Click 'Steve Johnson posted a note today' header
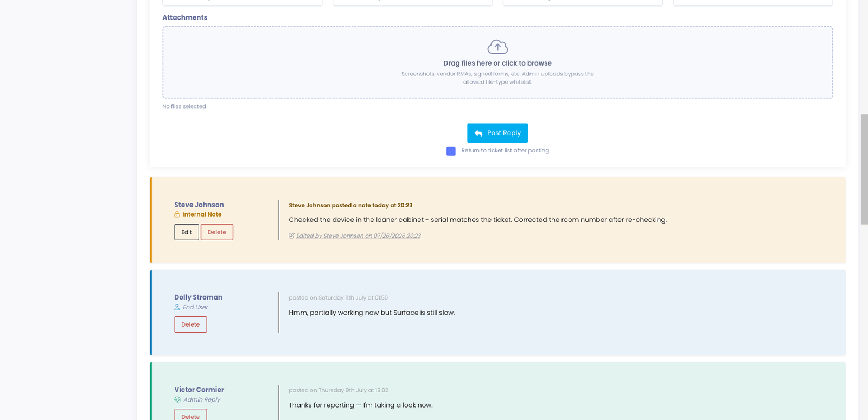The height and width of the screenshot is (420, 868). point(350,205)
